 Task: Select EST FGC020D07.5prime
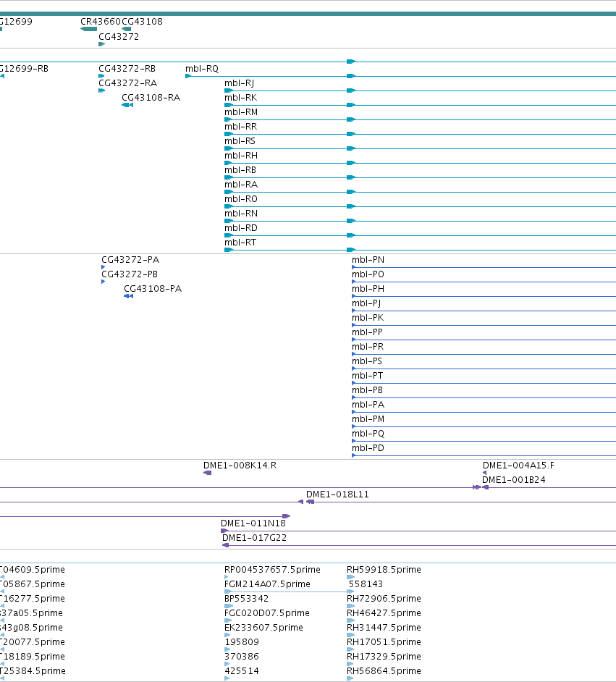(267, 612)
